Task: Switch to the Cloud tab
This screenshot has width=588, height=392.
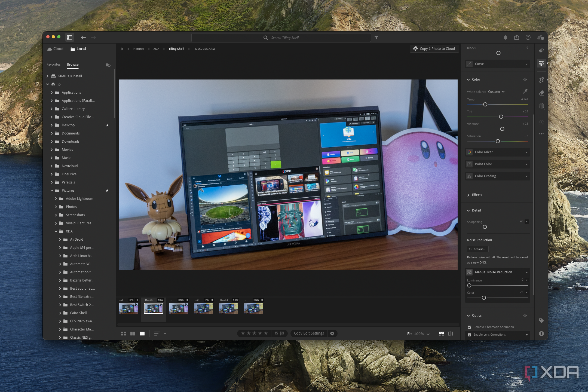Action: [55, 49]
